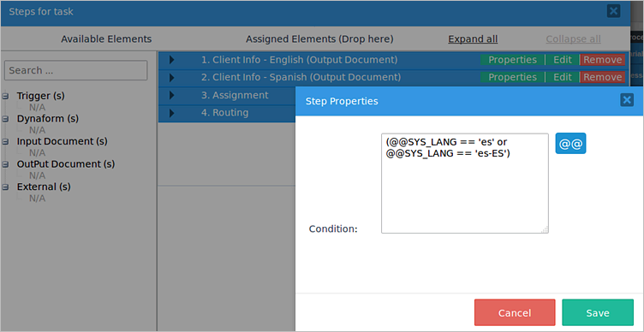Click the Collapse all link
Image resolution: width=644 pixels, height=332 pixels.
coord(574,39)
